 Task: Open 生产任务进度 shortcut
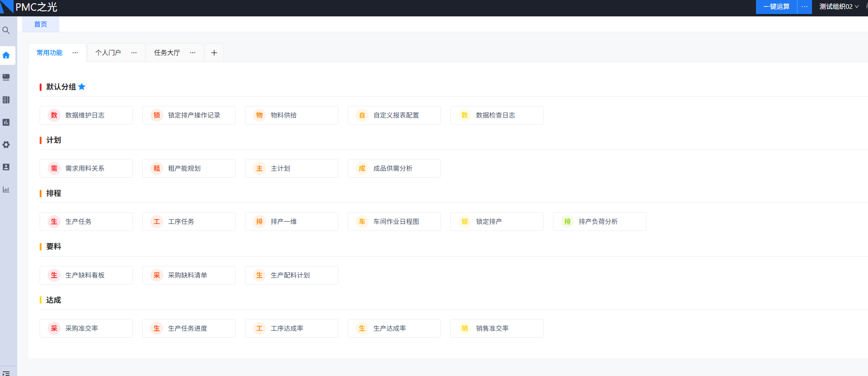[x=189, y=328]
